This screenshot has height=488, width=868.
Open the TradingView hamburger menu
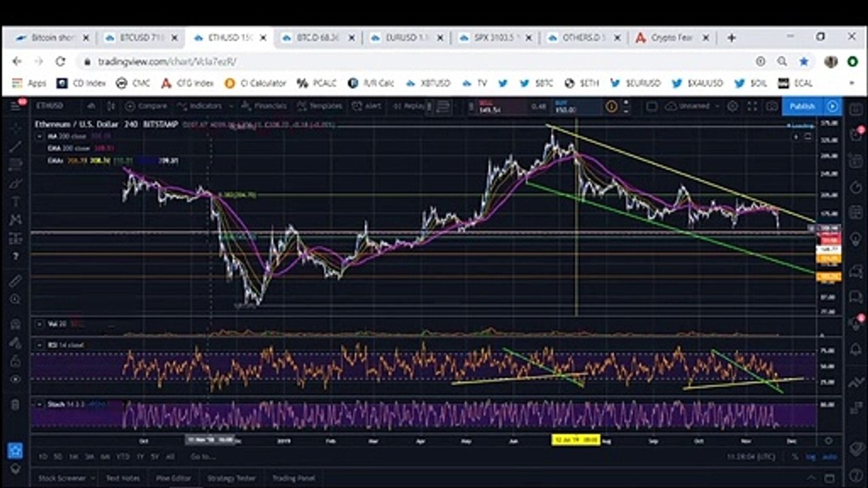tap(15, 106)
